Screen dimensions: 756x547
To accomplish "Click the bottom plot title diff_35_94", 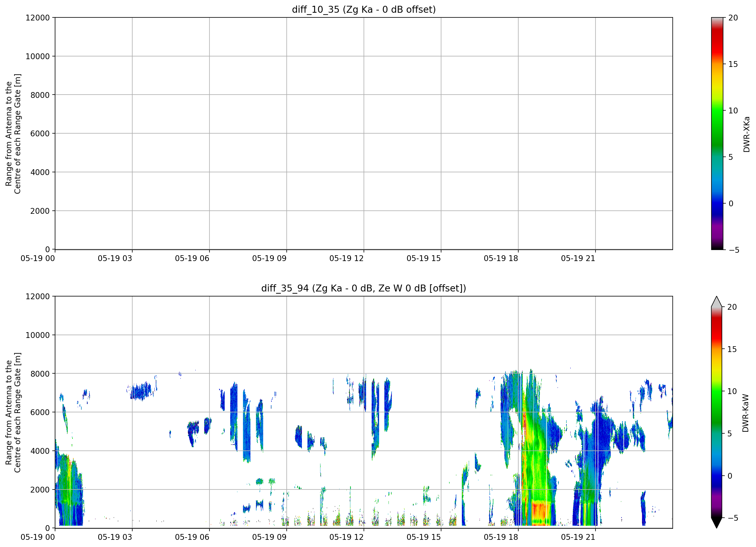I will [364, 288].
